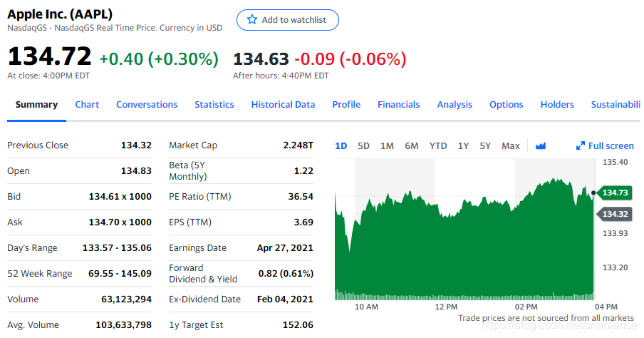The width and height of the screenshot is (644, 338).
Task: Select 1Y chart range
Action: click(x=463, y=146)
